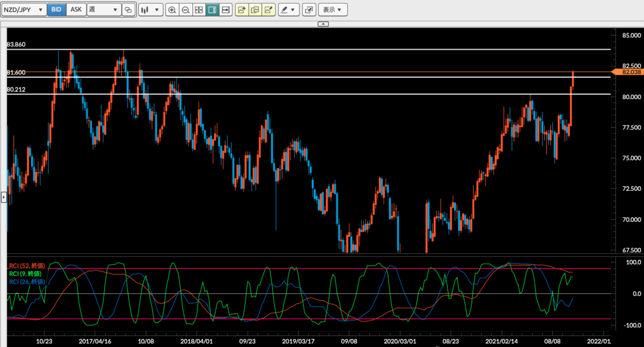
Task: Select the 80.212 horizontal line label
Action: 16,90
